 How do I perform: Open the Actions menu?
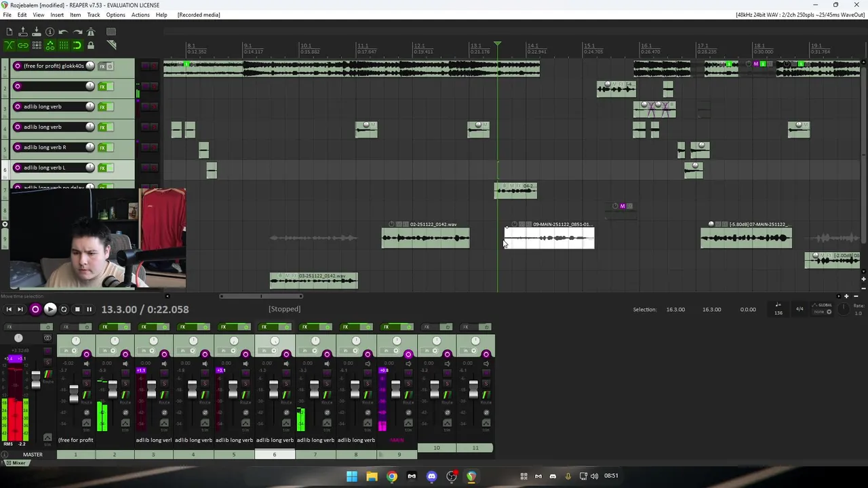coord(140,15)
